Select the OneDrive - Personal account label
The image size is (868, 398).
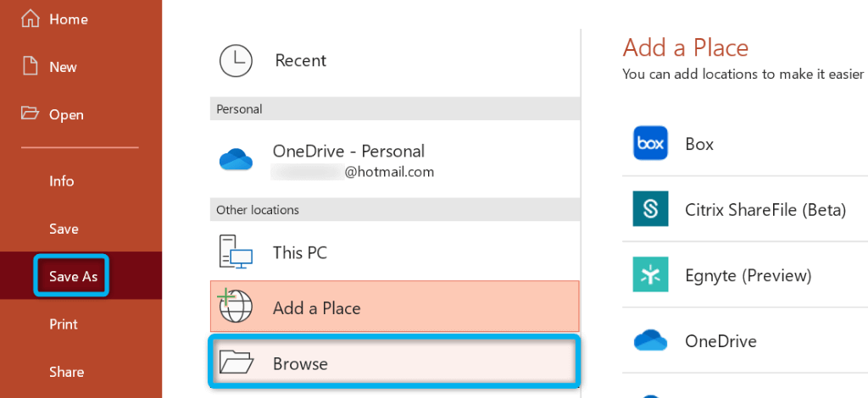[x=348, y=152]
